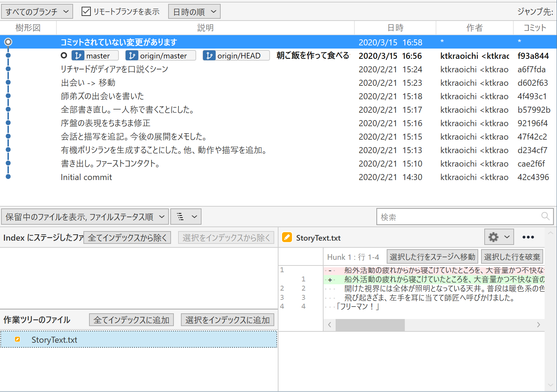557x392 pixels.
Task: Click the 説明 column header
Action: (x=205, y=28)
